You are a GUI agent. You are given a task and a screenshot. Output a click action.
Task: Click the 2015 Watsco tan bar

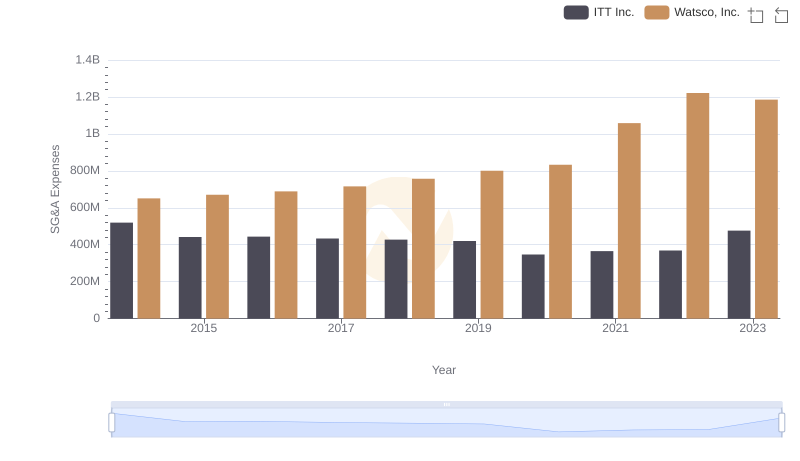click(217, 257)
